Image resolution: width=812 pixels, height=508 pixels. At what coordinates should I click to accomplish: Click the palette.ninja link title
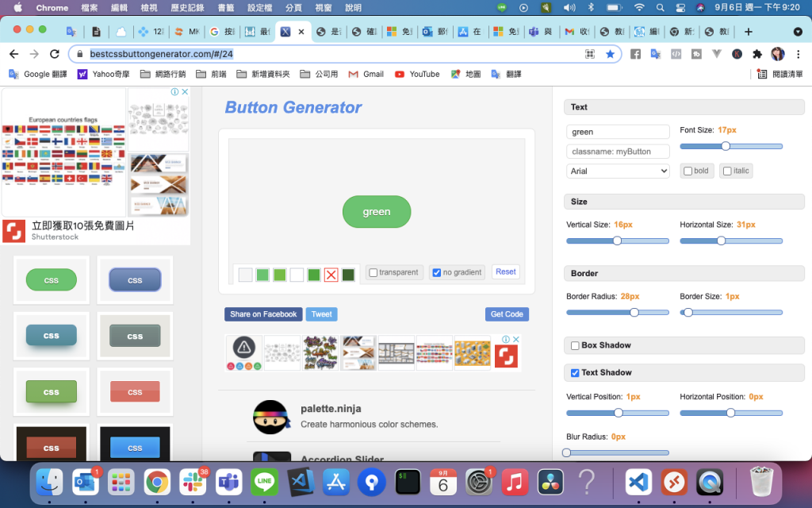pyautogui.click(x=331, y=409)
